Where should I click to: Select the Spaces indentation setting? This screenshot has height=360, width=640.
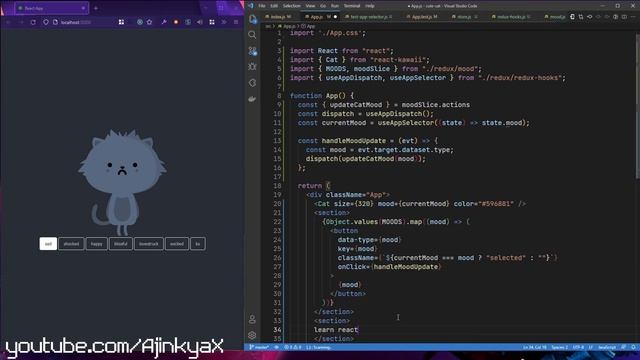pyautogui.click(x=559, y=347)
